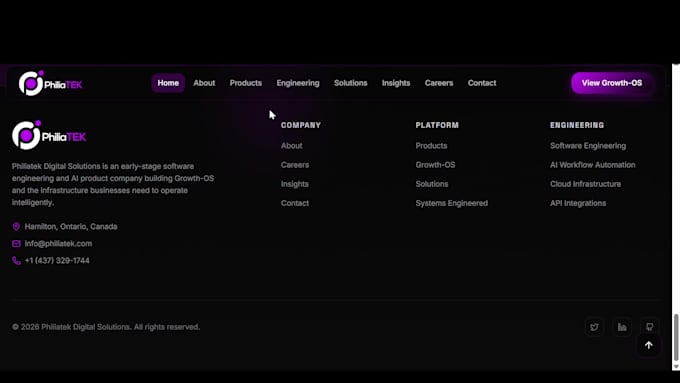Viewport: 680px width, 383px height.
Task: Open the footer Growth-OS link
Action: [435, 165]
